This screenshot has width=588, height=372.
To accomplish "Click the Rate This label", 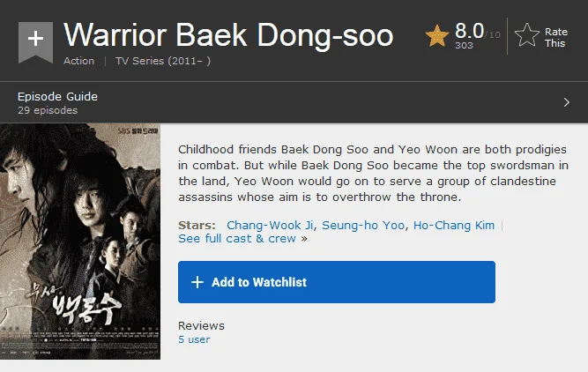I will 555,38.
